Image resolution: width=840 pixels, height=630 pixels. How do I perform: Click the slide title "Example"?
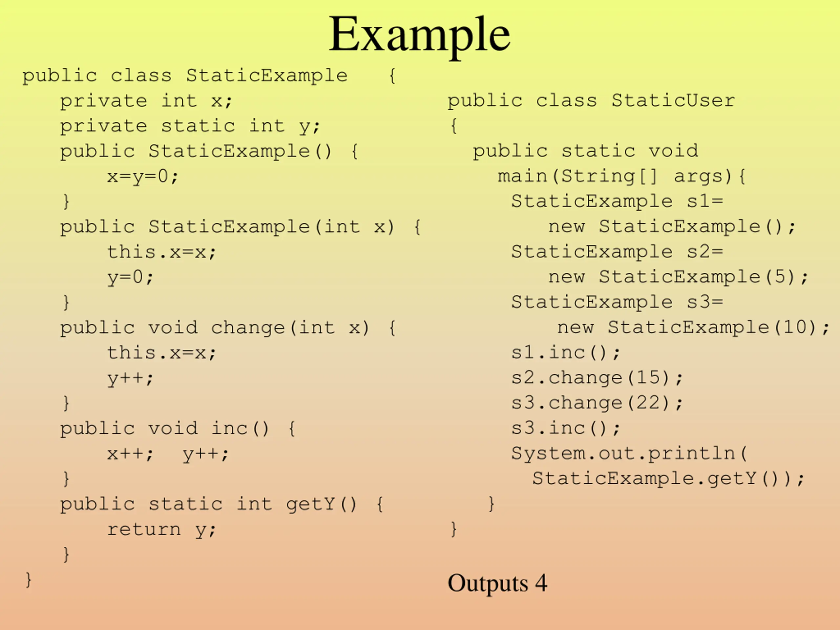tap(419, 35)
